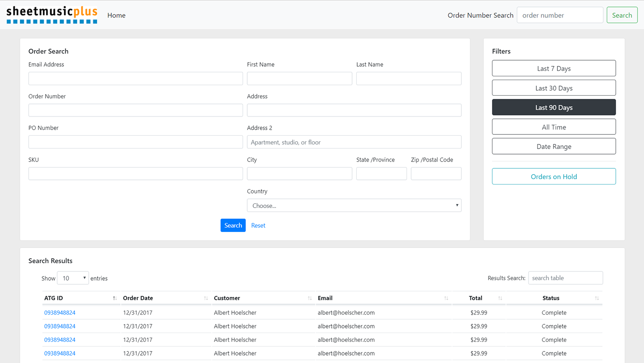
Task: Click the SKU input field
Action: point(135,173)
